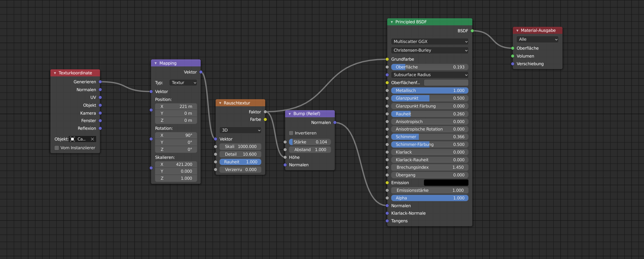Click the Verschiebung input socket

click(x=513, y=64)
